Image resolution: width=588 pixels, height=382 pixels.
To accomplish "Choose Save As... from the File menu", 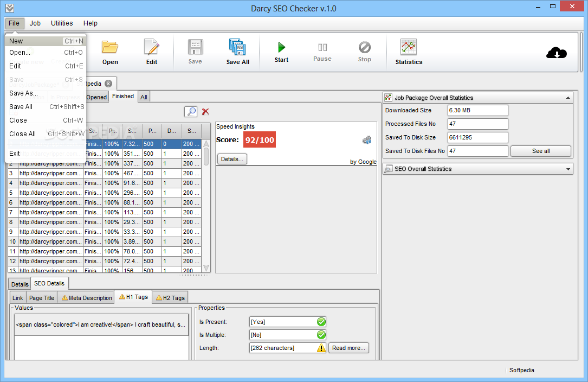I will pos(46,93).
